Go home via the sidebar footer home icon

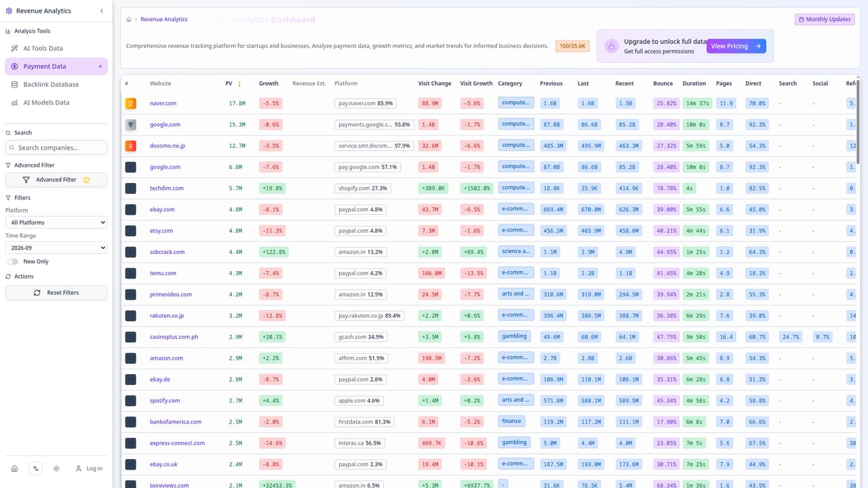pos(14,468)
